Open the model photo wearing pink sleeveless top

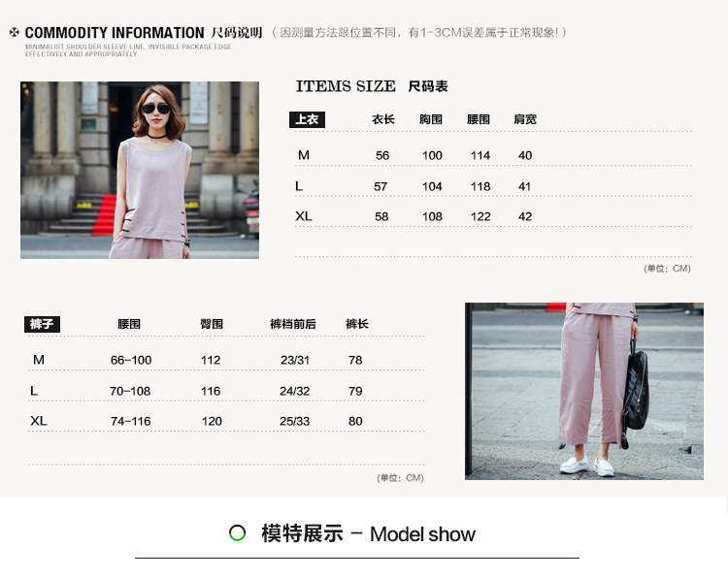click(x=140, y=170)
